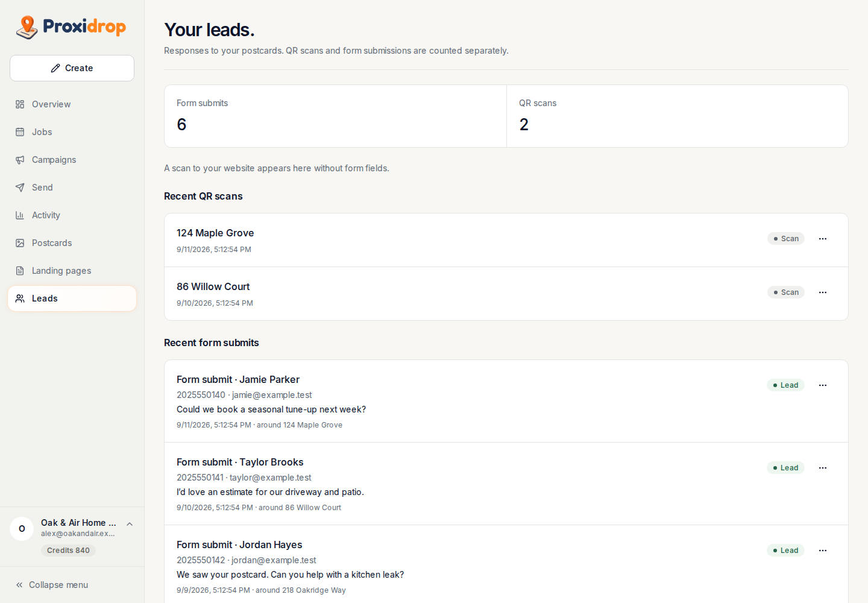The image size is (868, 603).
Task: Select the Campaigns megaphone icon
Action: click(20, 160)
